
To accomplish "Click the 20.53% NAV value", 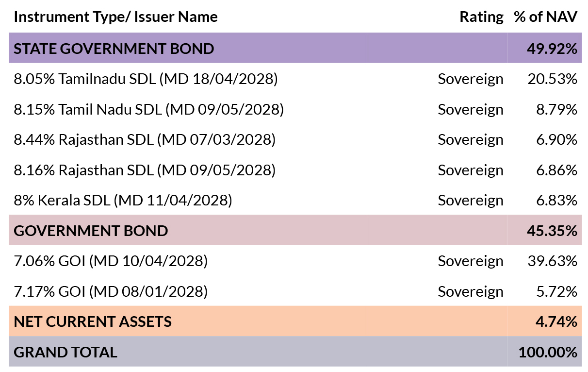I will pyautogui.click(x=552, y=79).
